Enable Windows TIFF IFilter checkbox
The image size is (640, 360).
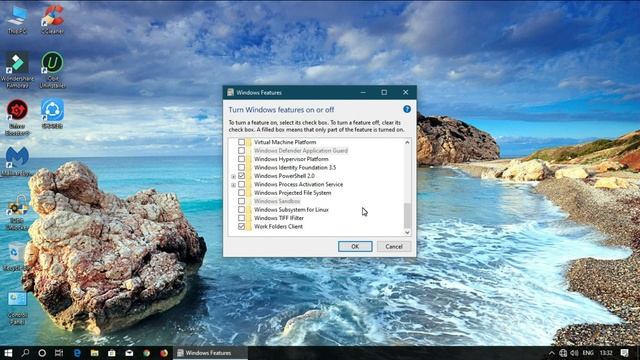241,218
